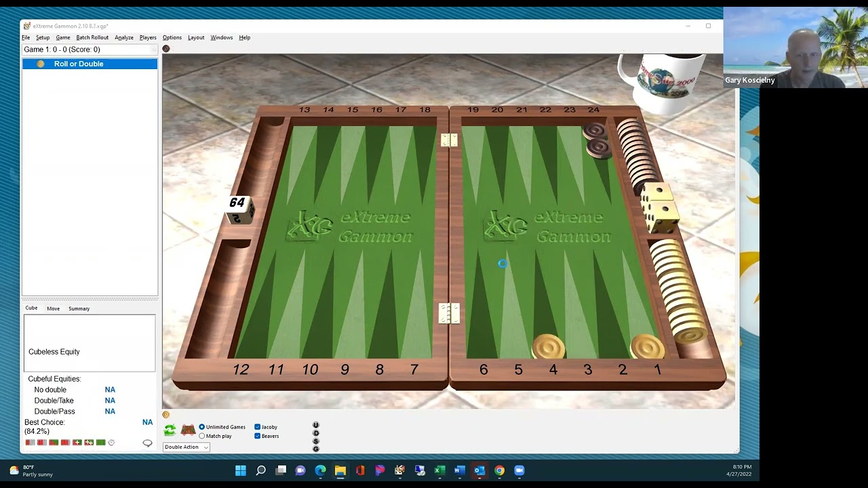Open the File menu
868x488 pixels.
tap(26, 37)
